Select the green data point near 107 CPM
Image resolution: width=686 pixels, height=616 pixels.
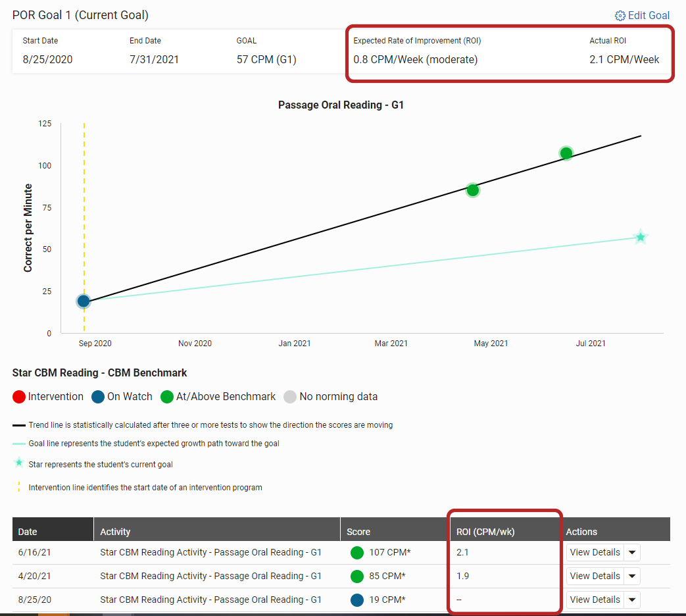point(566,153)
